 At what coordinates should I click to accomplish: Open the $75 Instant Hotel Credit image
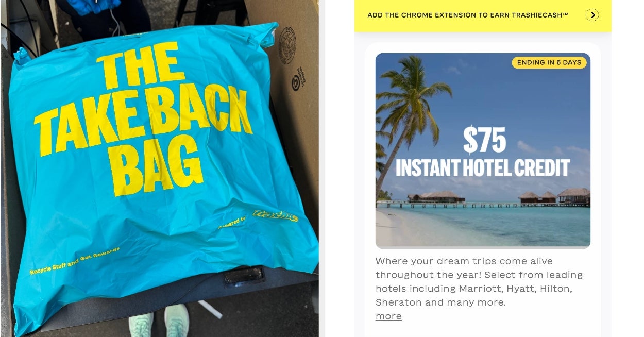[483, 151]
